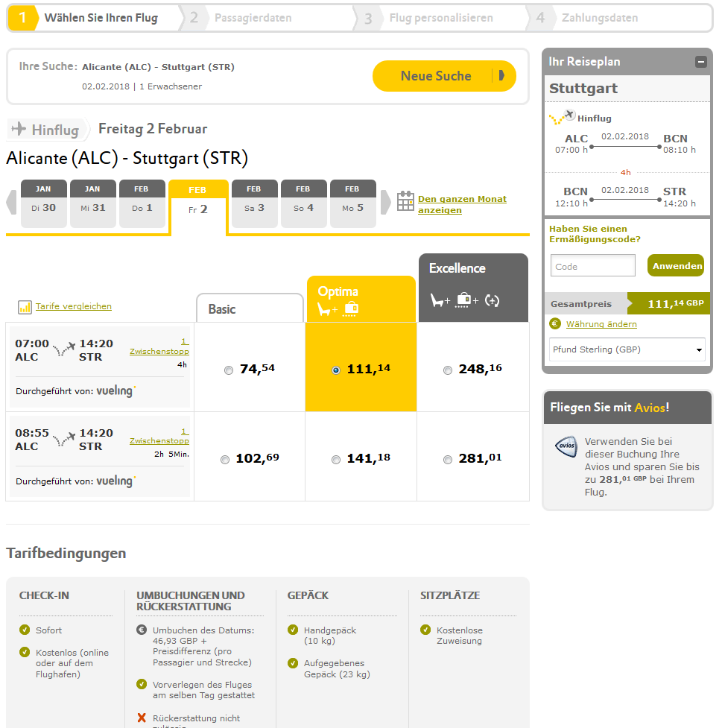Select the Sa 3 Feb date tab

click(255, 203)
